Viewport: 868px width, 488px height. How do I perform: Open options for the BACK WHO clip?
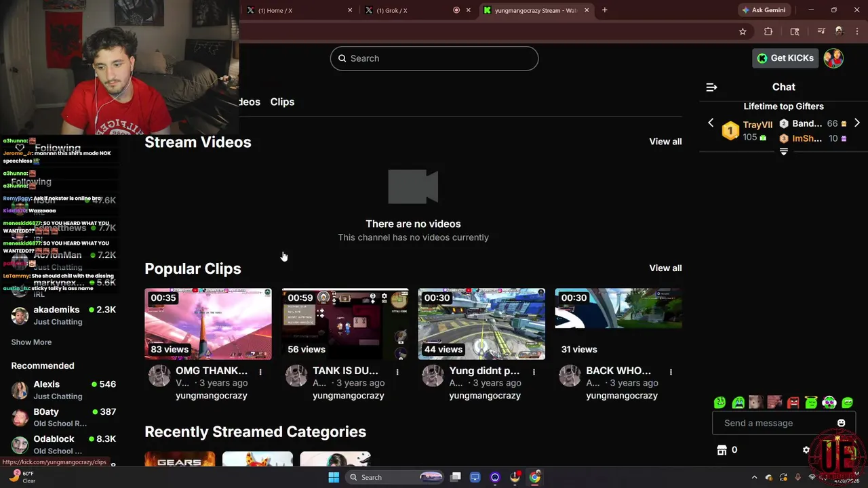tap(671, 371)
